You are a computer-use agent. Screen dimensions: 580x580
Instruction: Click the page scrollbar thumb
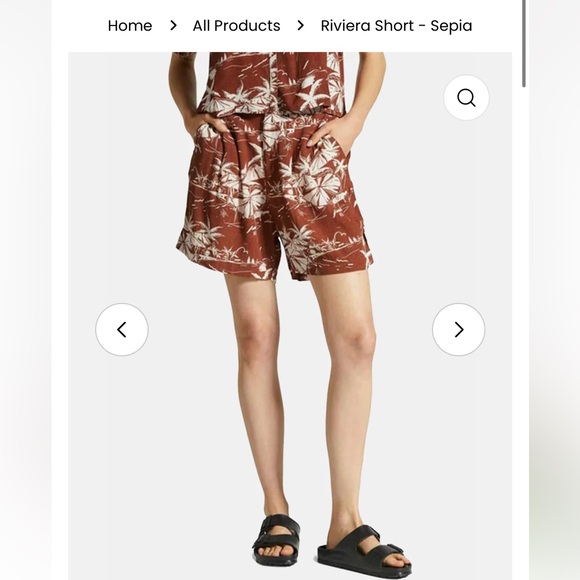(x=524, y=44)
